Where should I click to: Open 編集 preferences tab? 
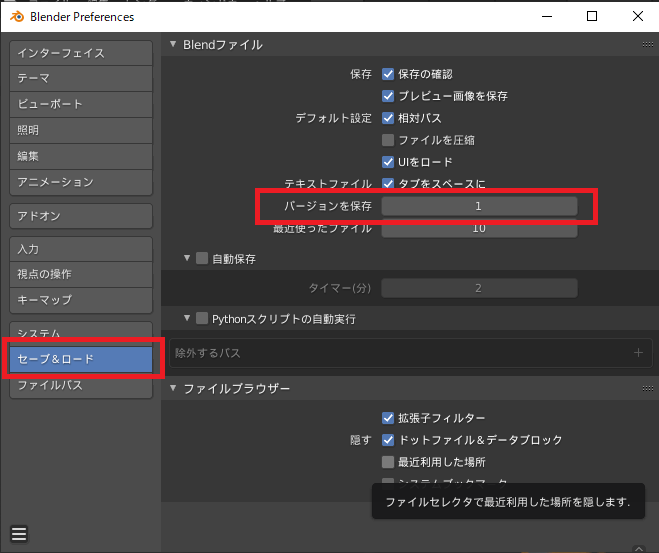tap(81, 156)
